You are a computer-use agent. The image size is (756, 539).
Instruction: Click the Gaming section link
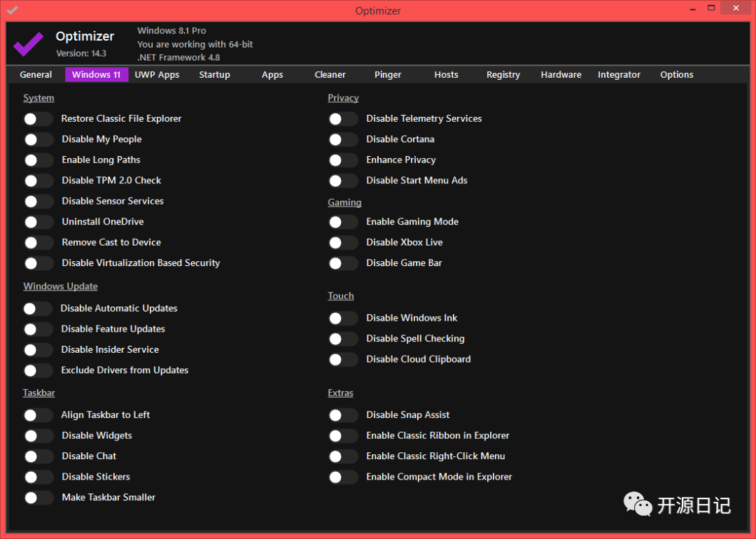coord(344,202)
